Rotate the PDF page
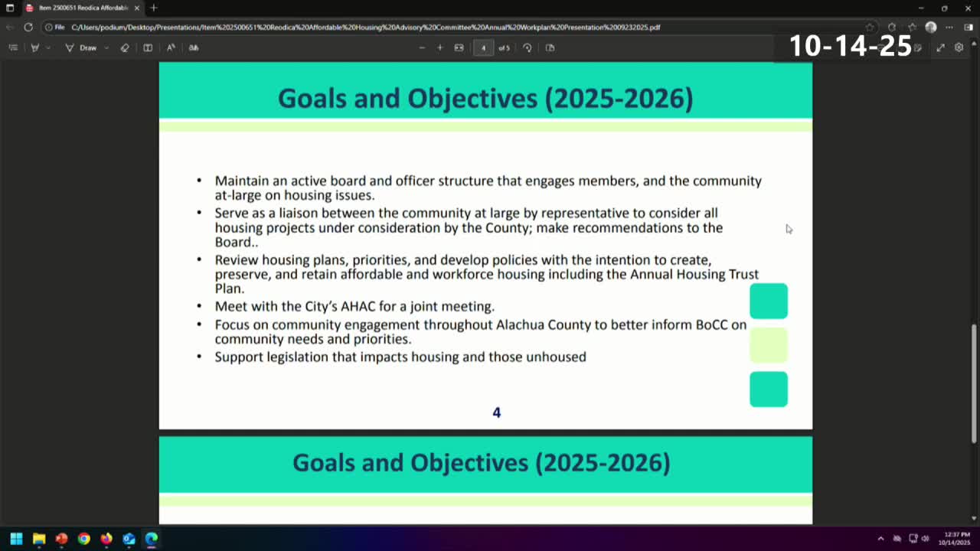This screenshot has width=980, height=551. click(x=528, y=47)
